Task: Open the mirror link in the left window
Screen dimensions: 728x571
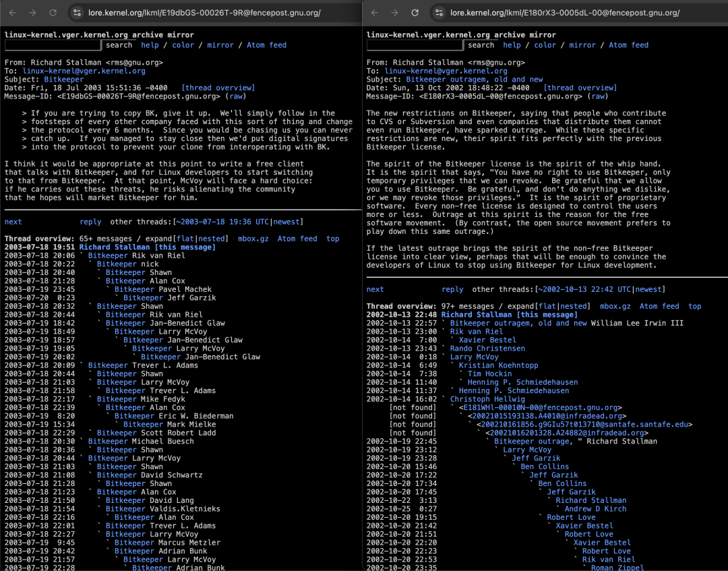Action: 220,45
